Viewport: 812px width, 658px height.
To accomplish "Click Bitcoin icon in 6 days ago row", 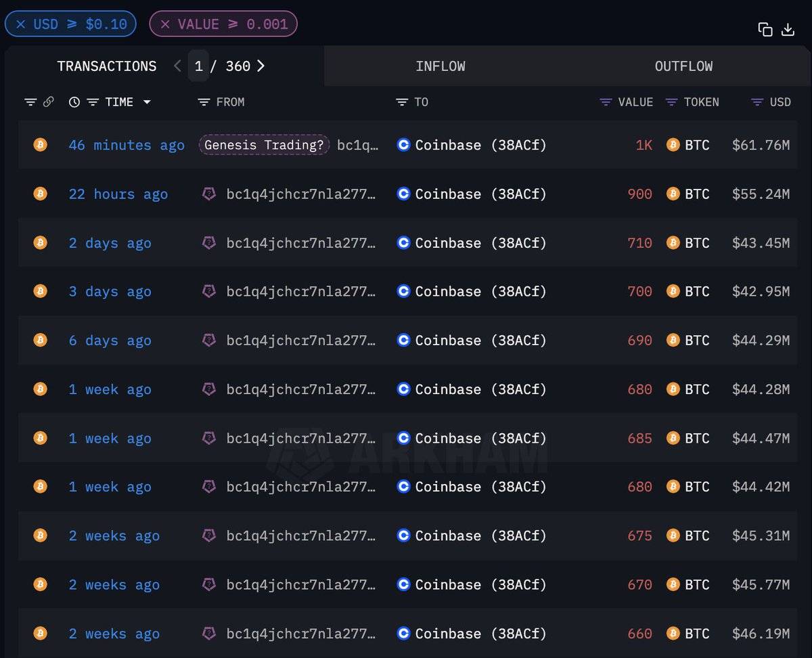I will tap(41, 340).
